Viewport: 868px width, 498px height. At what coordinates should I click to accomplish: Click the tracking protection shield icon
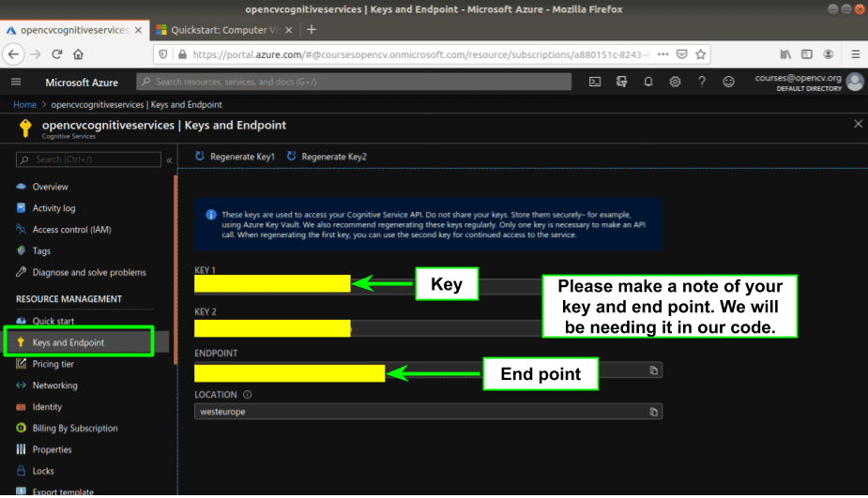163,54
